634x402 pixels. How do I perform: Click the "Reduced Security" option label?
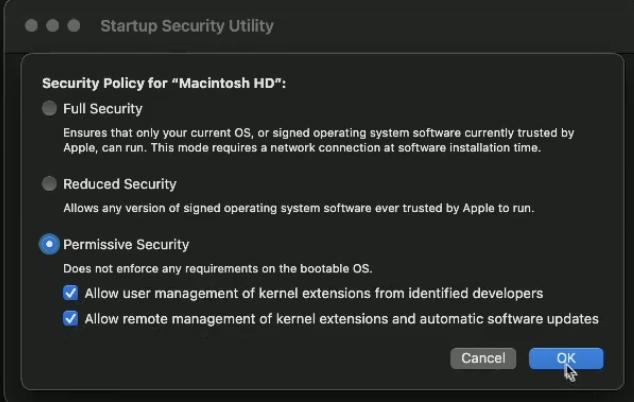[120, 184]
